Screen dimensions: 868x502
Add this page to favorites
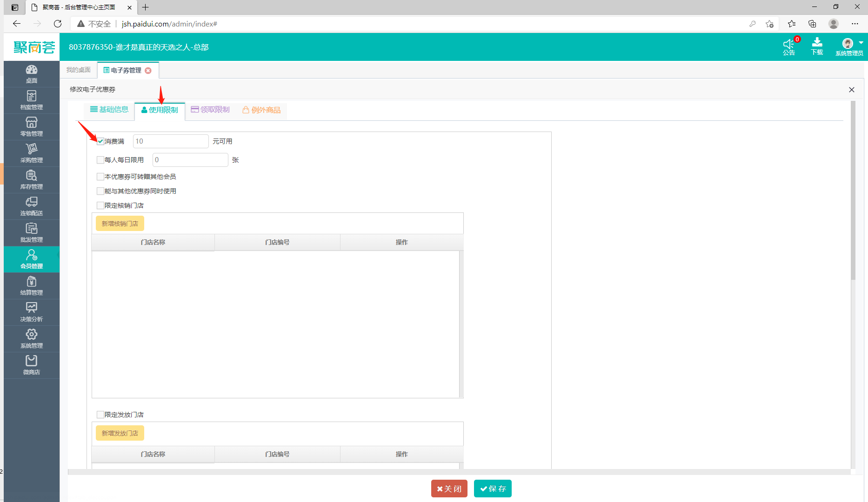point(769,24)
